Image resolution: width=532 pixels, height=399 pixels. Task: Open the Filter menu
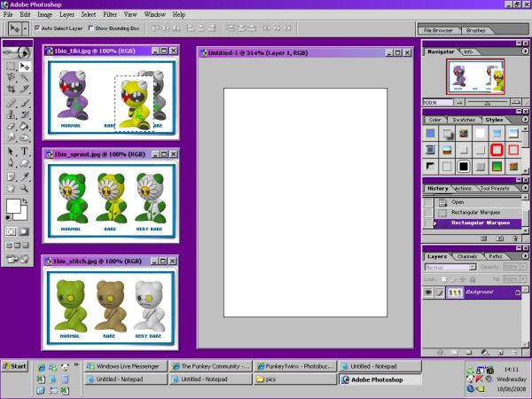tap(110, 14)
